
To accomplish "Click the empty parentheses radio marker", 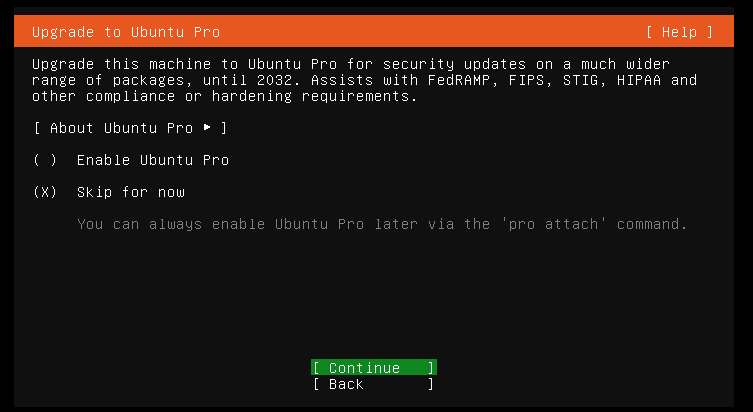I will [x=45, y=160].
